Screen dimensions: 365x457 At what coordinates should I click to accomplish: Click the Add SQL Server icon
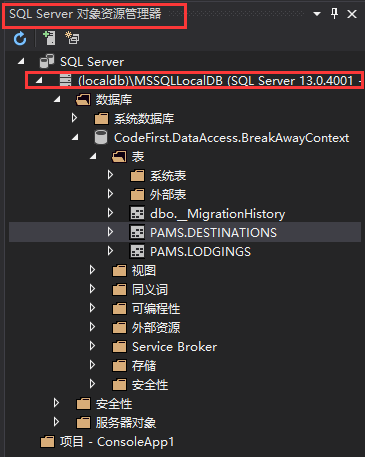pyautogui.click(x=49, y=38)
